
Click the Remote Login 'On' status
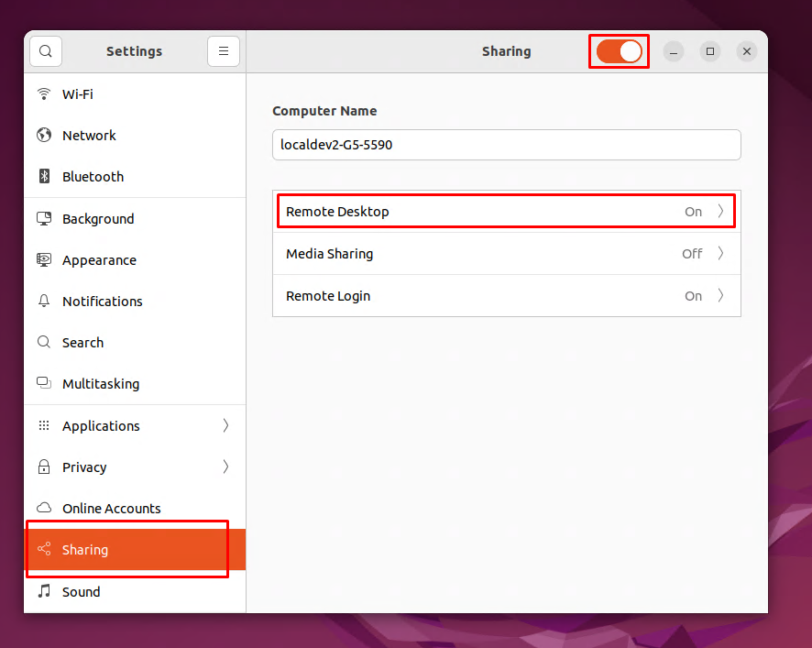point(693,296)
